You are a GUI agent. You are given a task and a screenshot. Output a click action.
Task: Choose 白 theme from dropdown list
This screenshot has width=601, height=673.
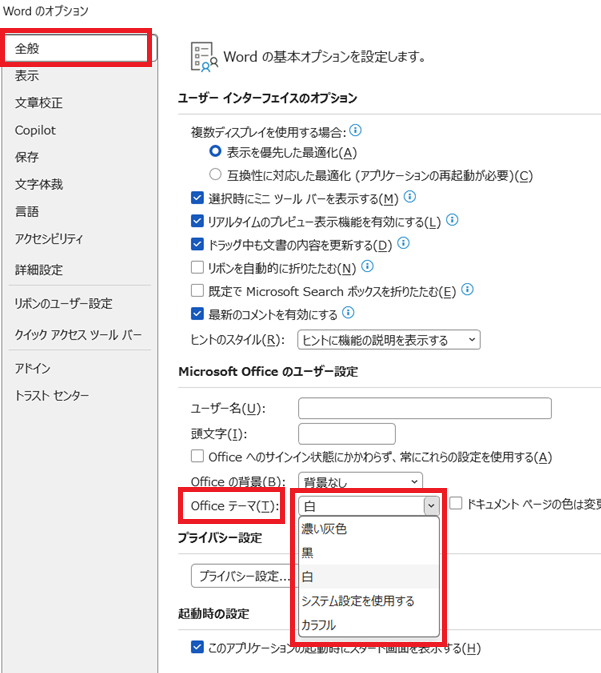(x=369, y=576)
